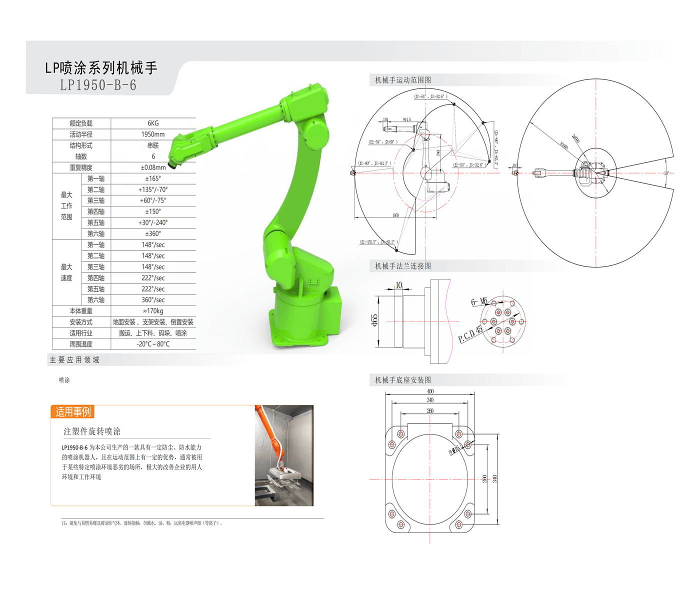Click the "轴数" row label
700x600 pixels.
click(81, 156)
